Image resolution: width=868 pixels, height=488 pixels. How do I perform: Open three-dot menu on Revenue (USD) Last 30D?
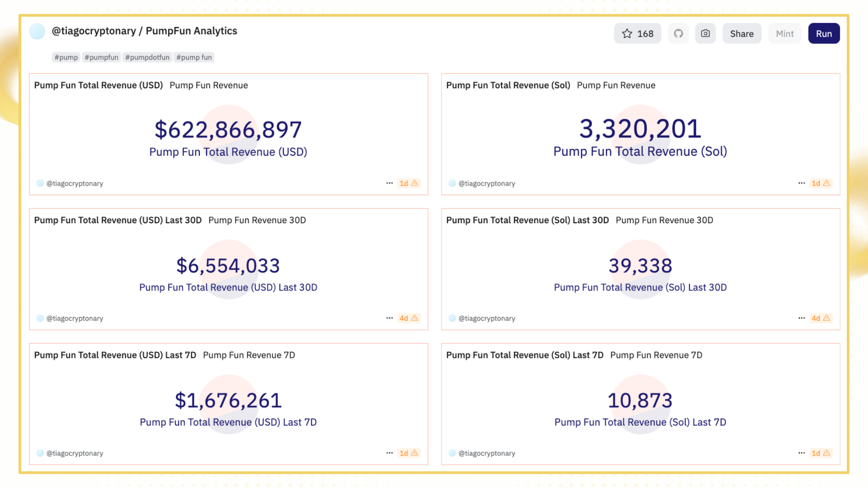(389, 318)
